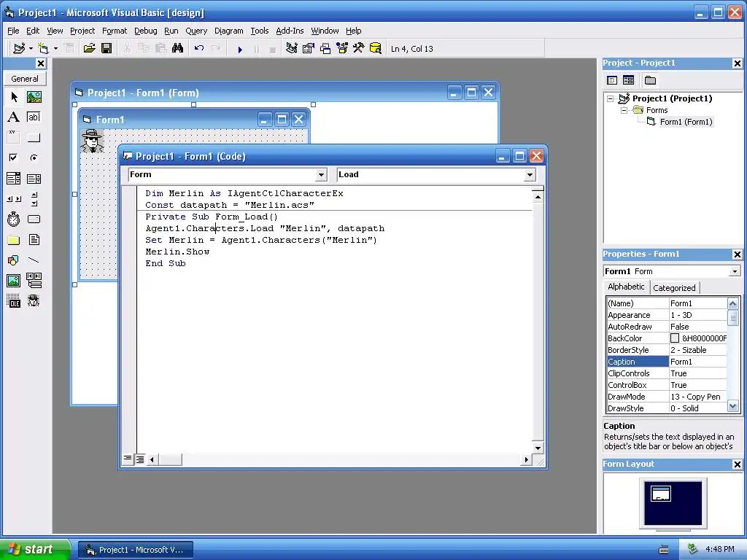Click the BackColor color swatch
The height and width of the screenshot is (560, 747).
coord(675,338)
